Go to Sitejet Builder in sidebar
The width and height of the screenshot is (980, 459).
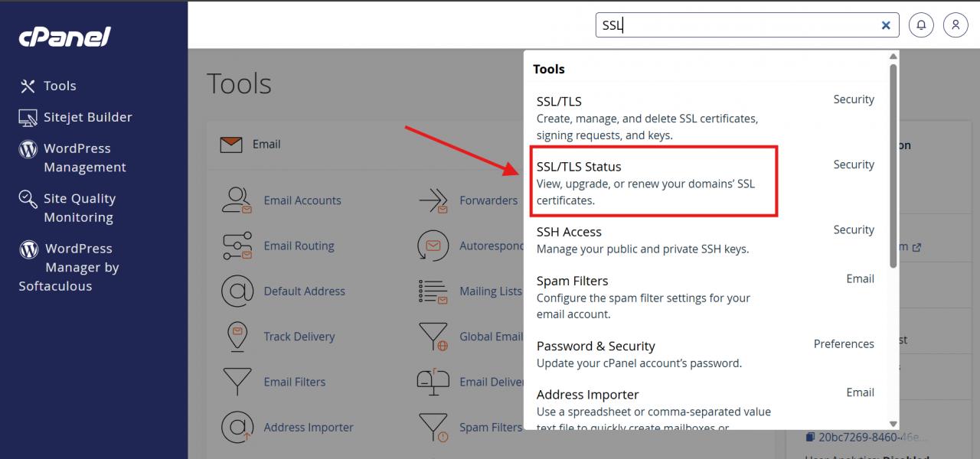(x=87, y=117)
